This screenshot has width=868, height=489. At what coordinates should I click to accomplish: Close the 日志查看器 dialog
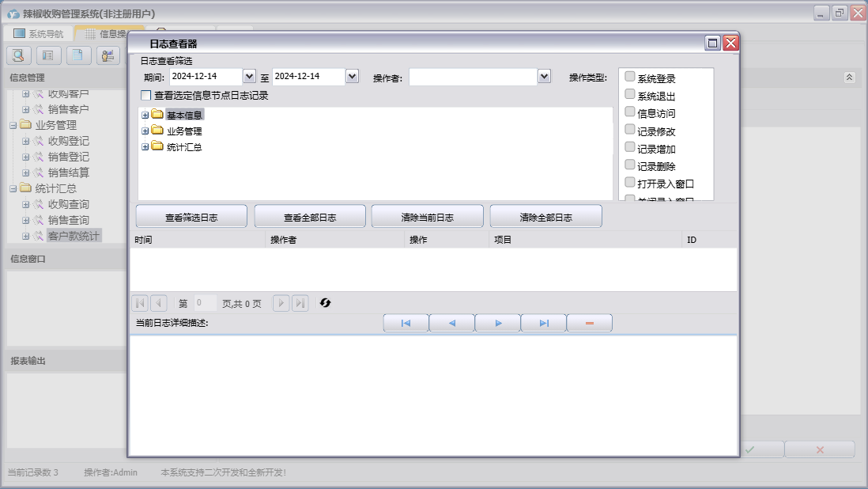pyautogui.click(x=730, y=44)
